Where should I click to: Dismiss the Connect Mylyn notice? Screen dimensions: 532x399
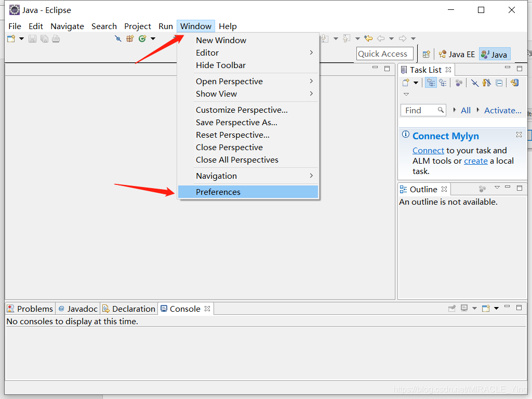point(519,135)
